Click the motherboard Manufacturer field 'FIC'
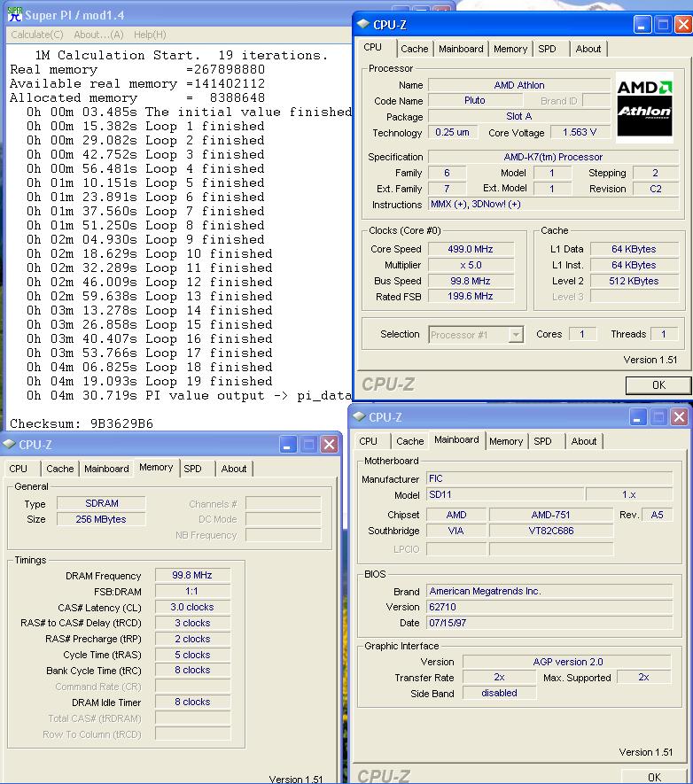 tap(549, 478)
